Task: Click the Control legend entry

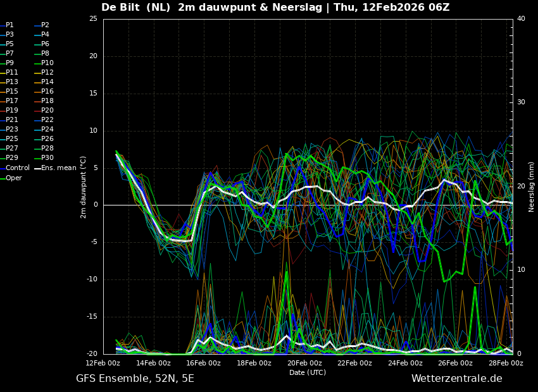Action: (18, 168)
